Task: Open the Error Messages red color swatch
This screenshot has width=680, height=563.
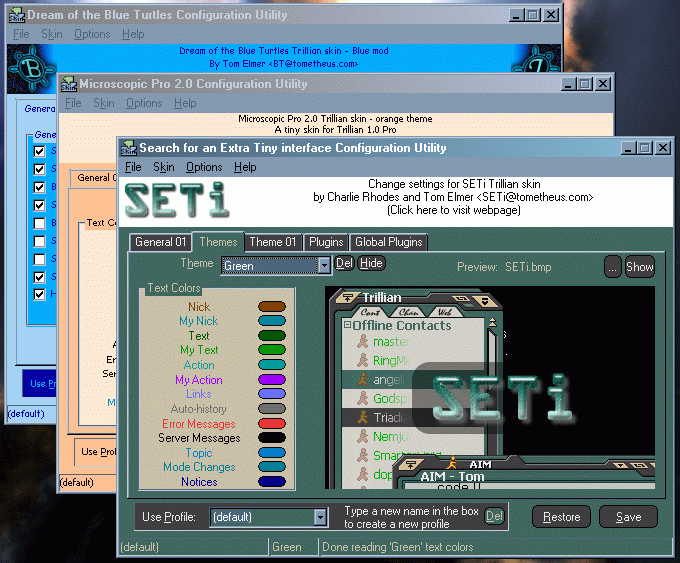Action: [272, 423]
